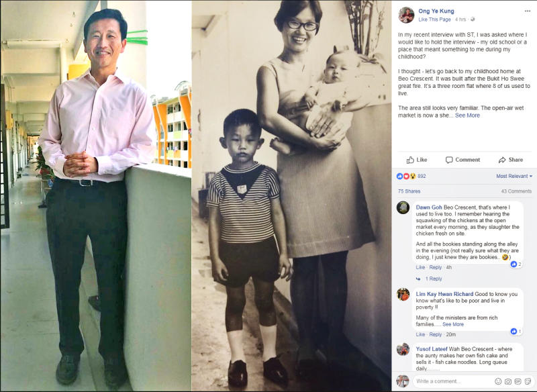Expand post text with See More

[467, 115]
